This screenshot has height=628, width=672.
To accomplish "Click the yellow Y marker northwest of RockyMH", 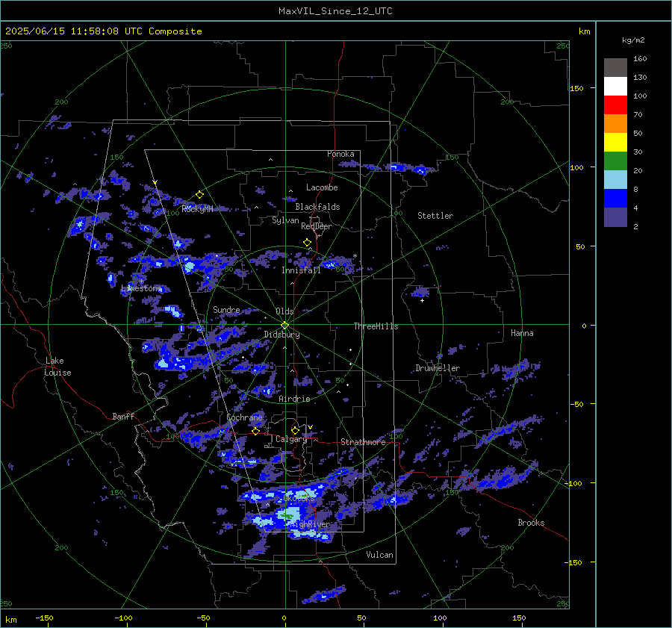I will (155, 183).
